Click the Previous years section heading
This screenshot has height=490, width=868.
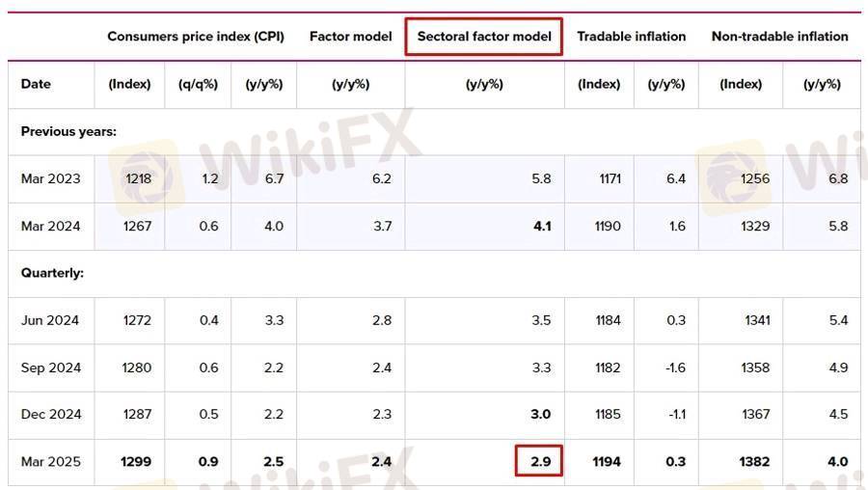tap(68, 132)
